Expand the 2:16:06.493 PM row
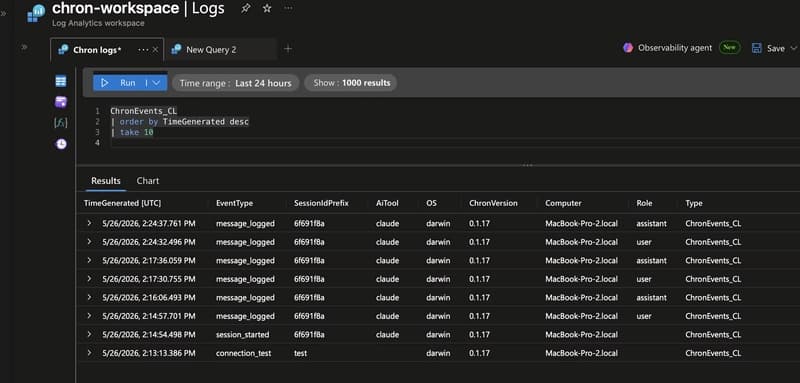This screenshot has height=383, width=800. click(x=89, y=297)
